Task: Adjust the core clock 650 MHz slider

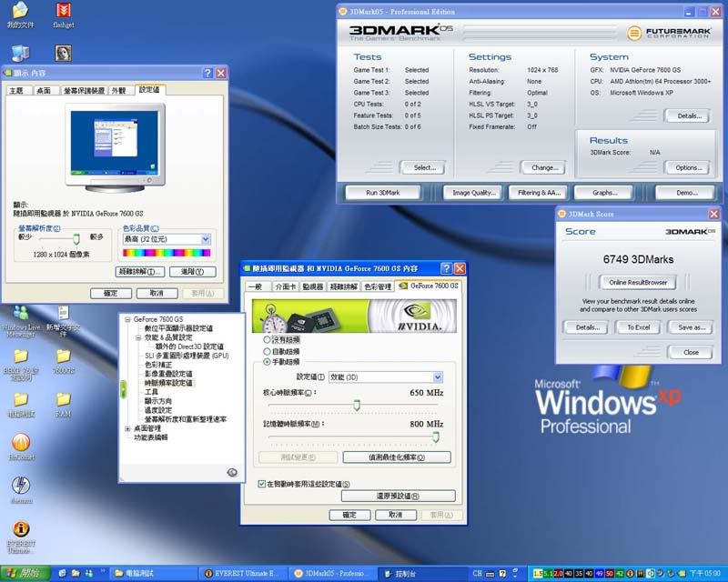Action: click(x=357, y=406)
